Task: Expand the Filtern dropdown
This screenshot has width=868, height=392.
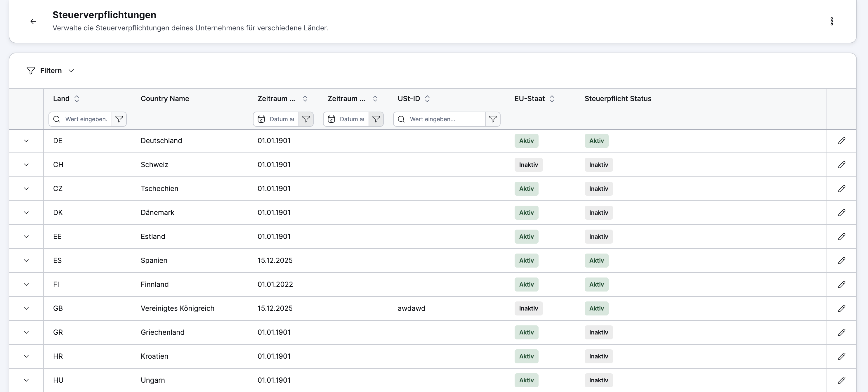Action: 51,70
